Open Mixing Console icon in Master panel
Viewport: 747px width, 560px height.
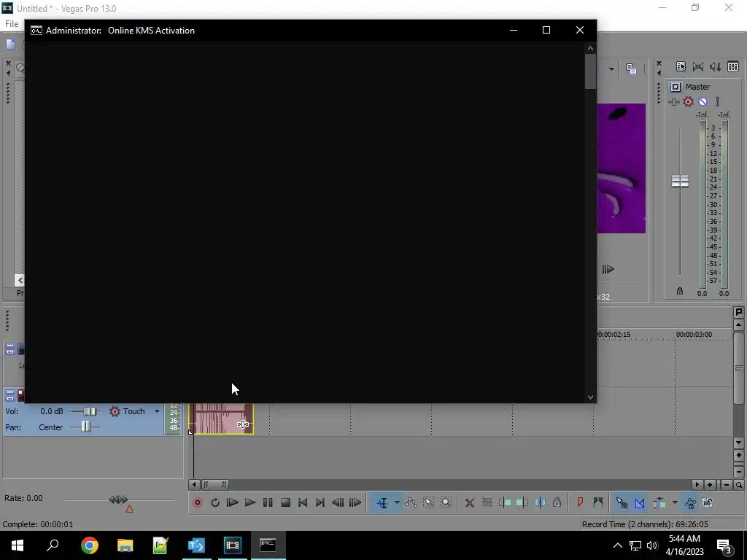(732, 66)
